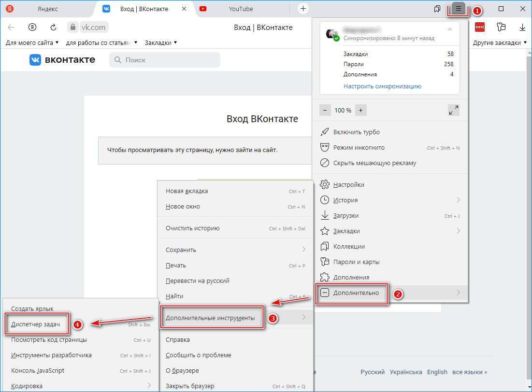Open Пароли и карты in main menu
This screenshot has width=532, height=392.
[x=390, y=262]
